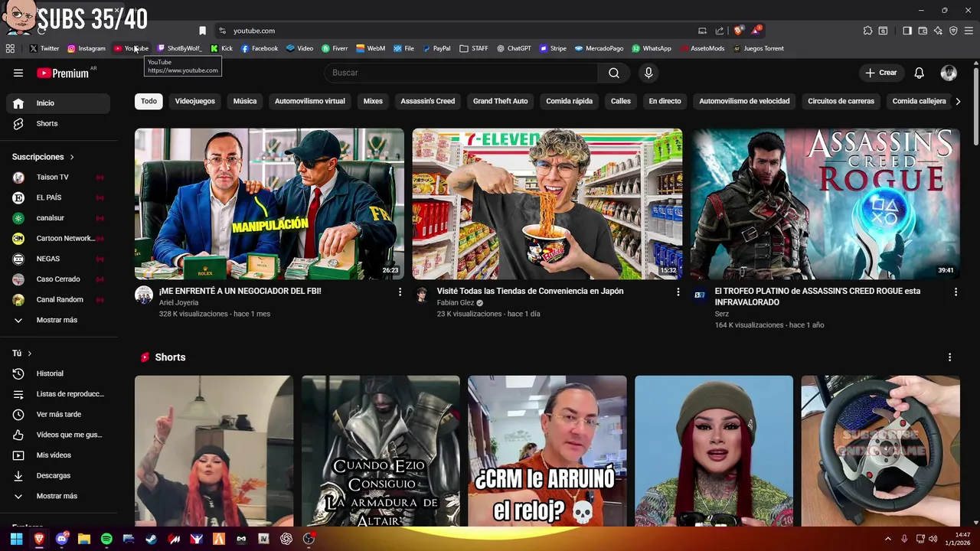Open the 7-Eleven Japan video thumbnail
980x551 pixels.
[x=547, y=204]
